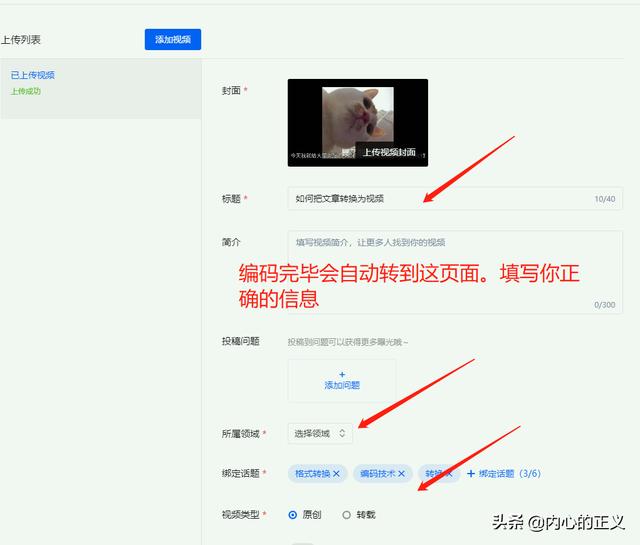Screen dimensions: 640x545
Task: Focus the 简介 description text area
Action: [455, 272]
